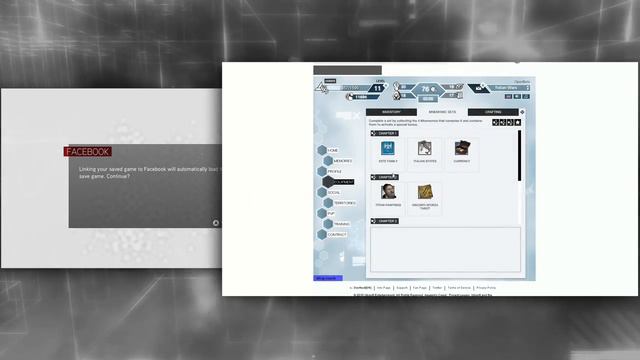Viewport: 640px width, 360px height.
Task: Click the Twitter footer link
Action: (437, 288)
